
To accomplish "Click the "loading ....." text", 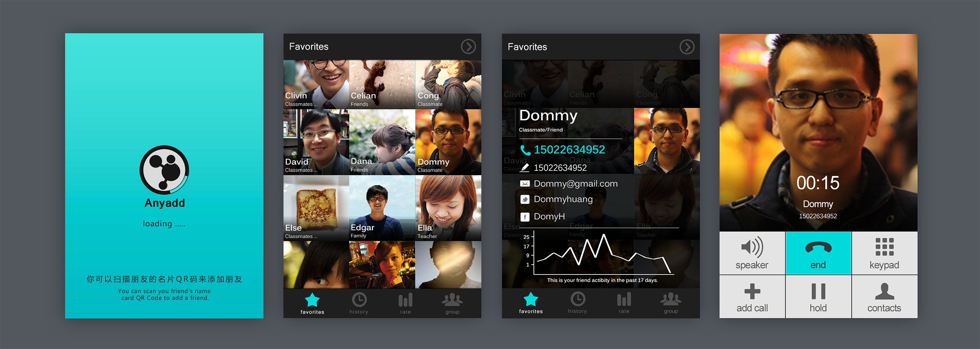I will click(x=164, y=224).
